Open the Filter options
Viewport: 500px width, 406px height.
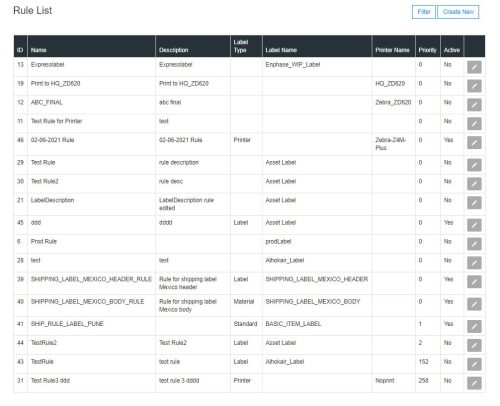click(x=424, y=12)
